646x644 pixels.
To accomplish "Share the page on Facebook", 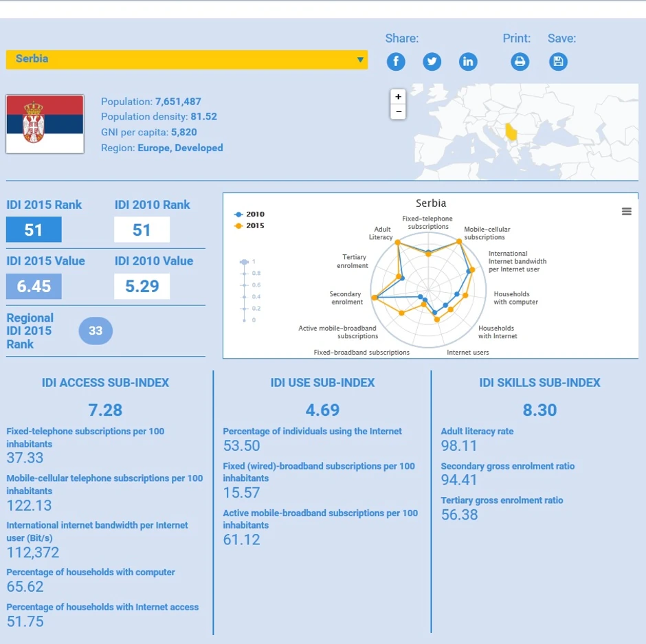I will point(396,62).
